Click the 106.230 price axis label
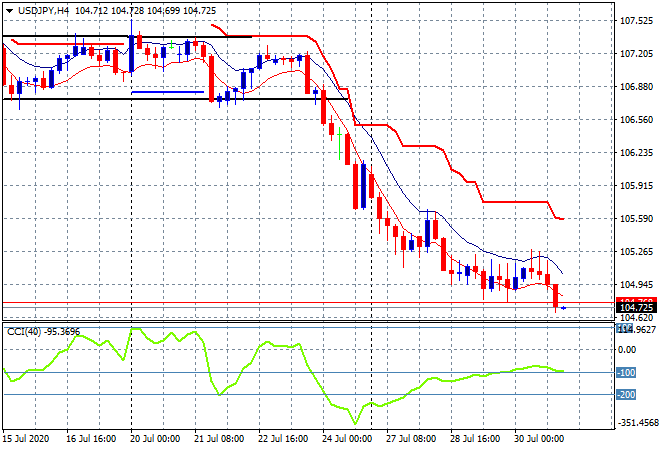Screen dimensions: 660x450 pyautogui.click(x=637, y=153)
